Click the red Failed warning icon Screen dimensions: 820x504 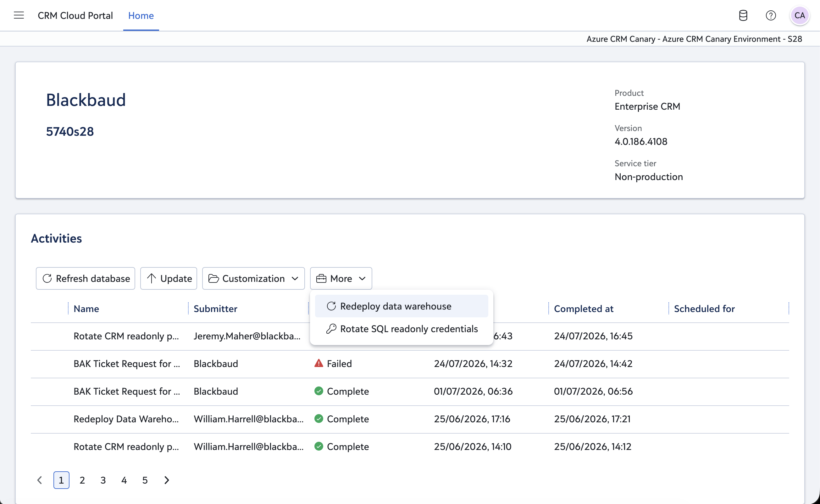(x=319, y=363)
